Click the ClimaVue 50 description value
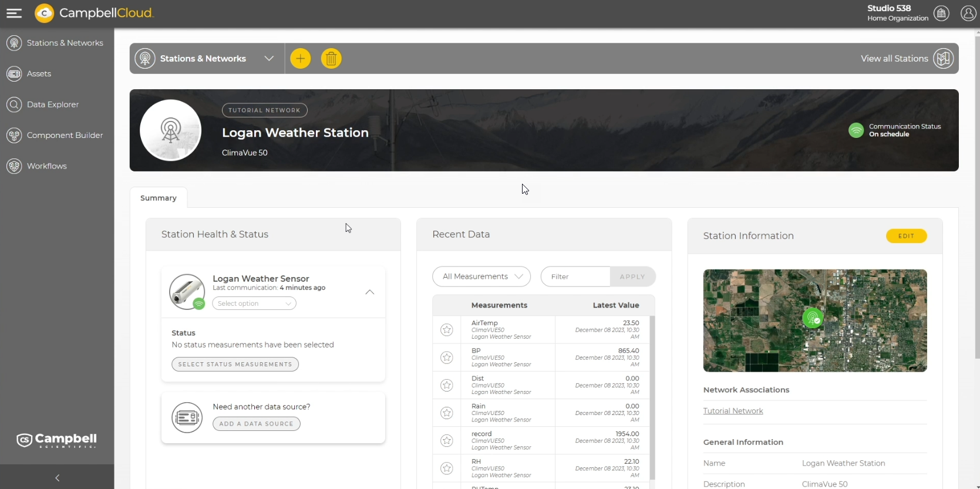980x489 pixels. [x=825, y=484]
